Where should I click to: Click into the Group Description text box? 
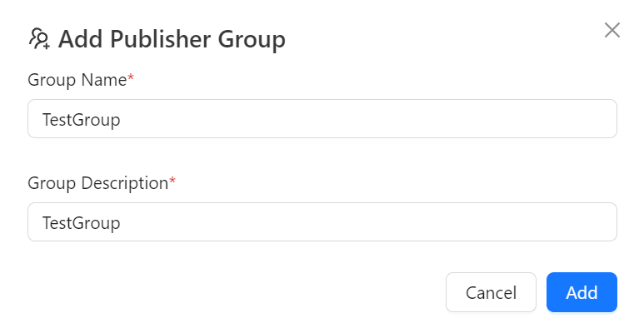(322, 222)
